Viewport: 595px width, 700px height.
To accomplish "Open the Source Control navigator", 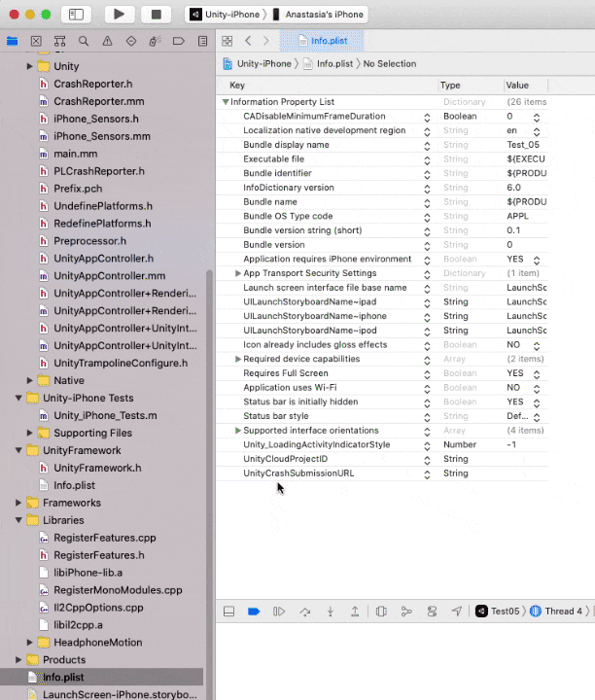I will (x=36, y=41).
